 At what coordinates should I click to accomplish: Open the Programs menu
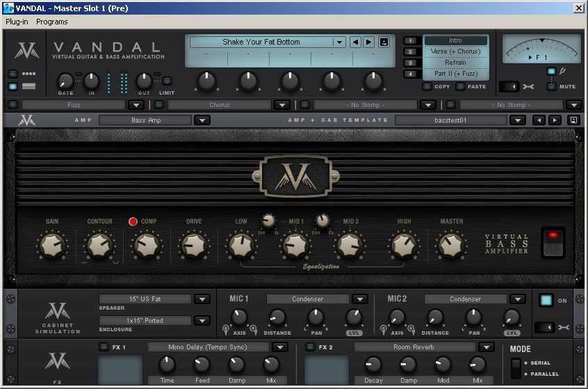tap(51, 22)
